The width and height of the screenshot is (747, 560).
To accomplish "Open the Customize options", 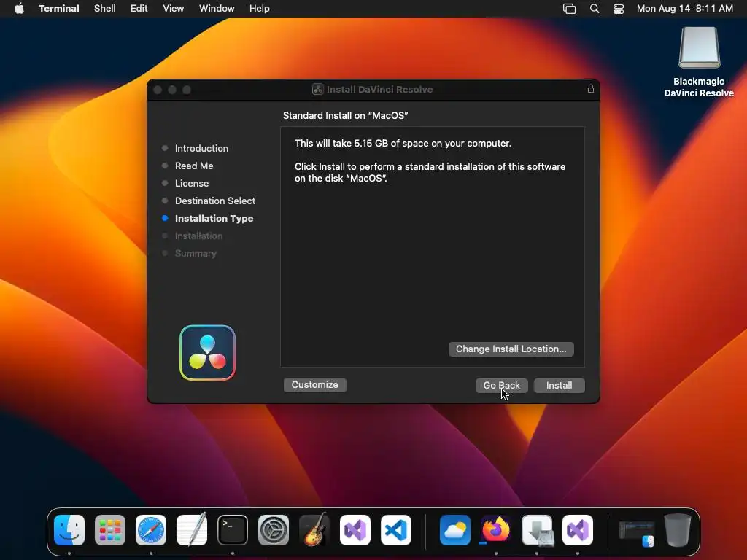I will point(314,385).
